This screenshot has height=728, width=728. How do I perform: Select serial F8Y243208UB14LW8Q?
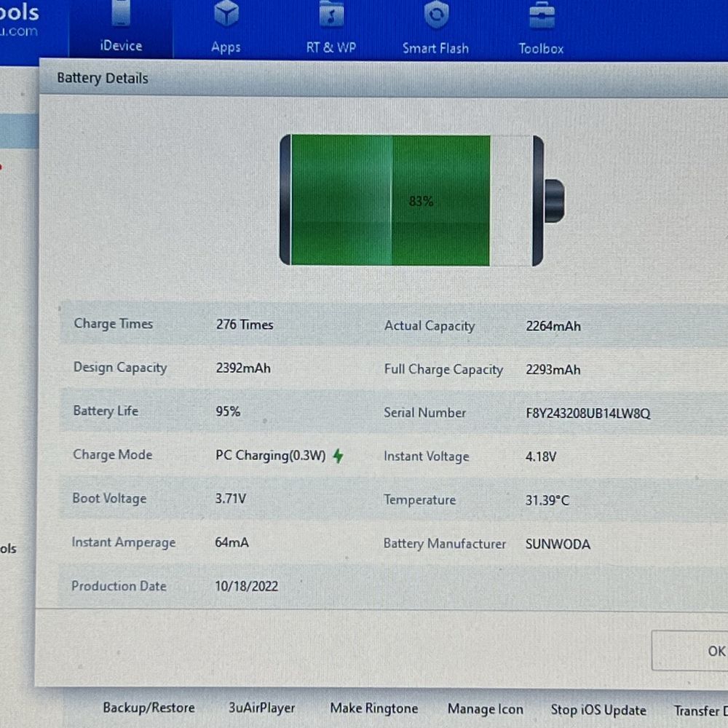point(588,414)
